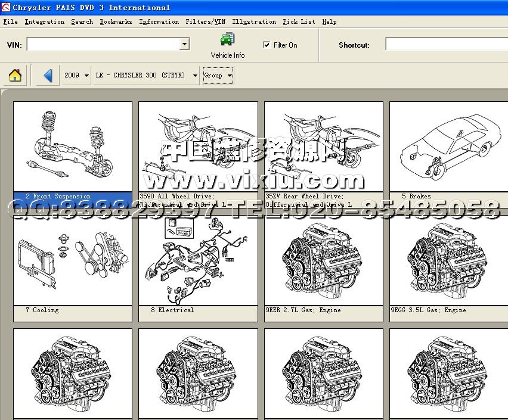
Task: Expand the VIN dropdown arrow
Action: (184, 44)
